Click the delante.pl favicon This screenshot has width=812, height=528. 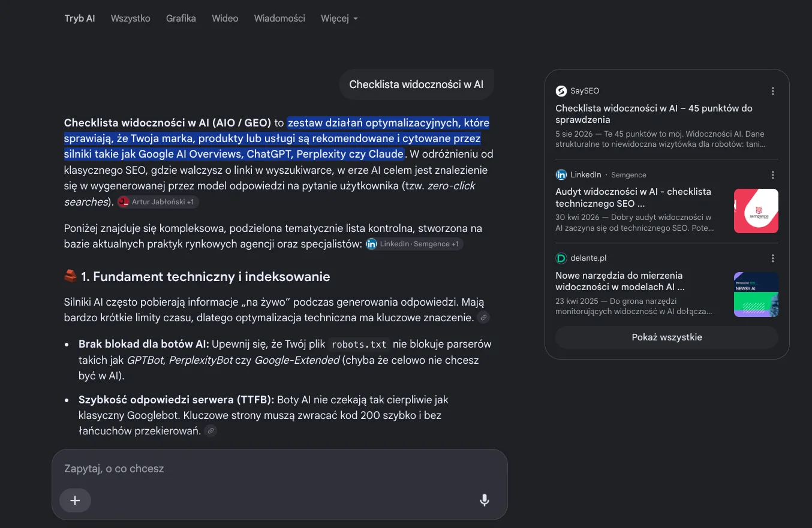point(561,258)
